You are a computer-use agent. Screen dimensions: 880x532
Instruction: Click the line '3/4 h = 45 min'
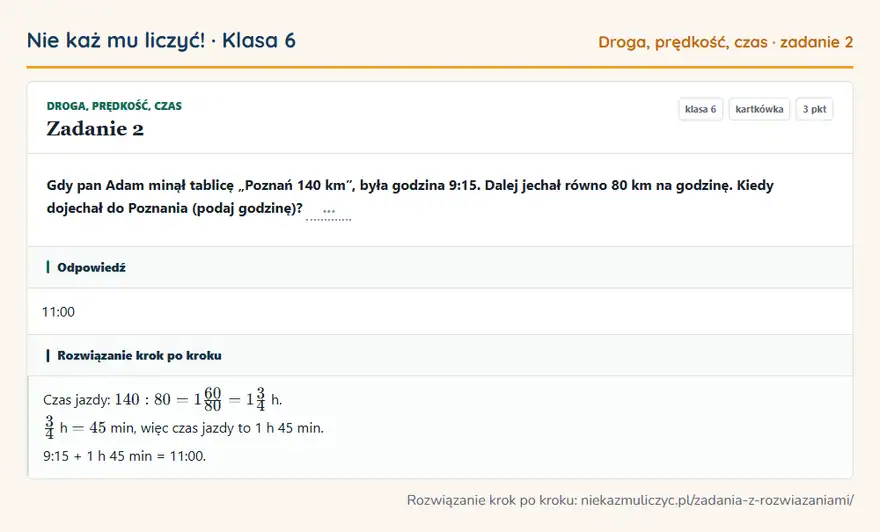pos(184,428)
